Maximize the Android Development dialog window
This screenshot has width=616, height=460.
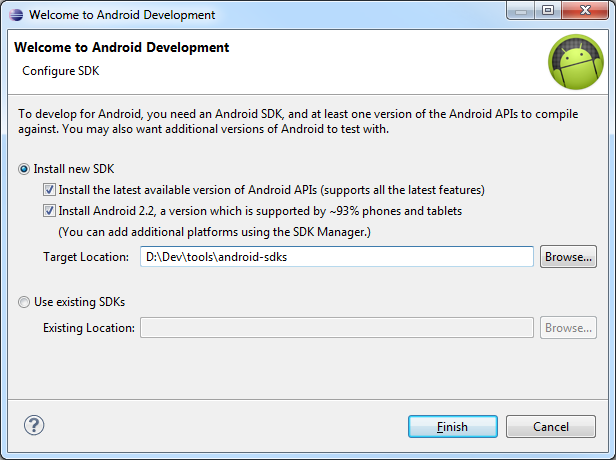coord(548,11)
